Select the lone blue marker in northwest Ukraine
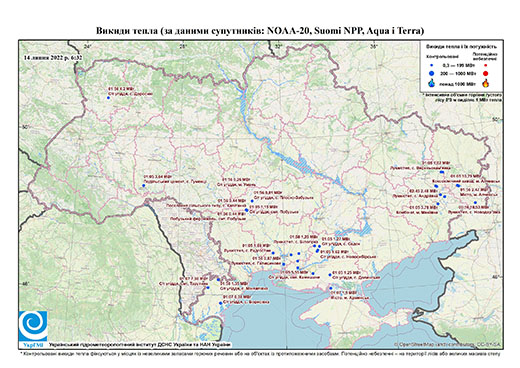Screen dimensions: 520x368 (108, 98)
